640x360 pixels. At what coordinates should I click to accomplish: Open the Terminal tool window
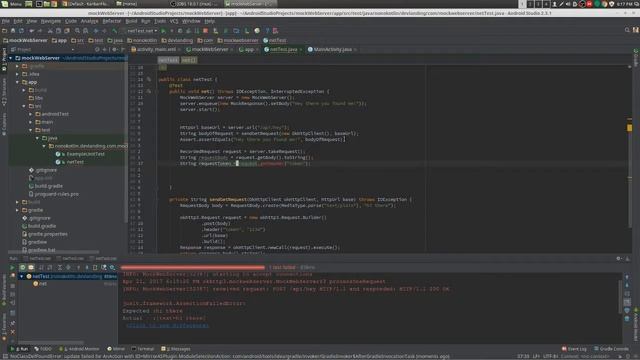[142, 349]
